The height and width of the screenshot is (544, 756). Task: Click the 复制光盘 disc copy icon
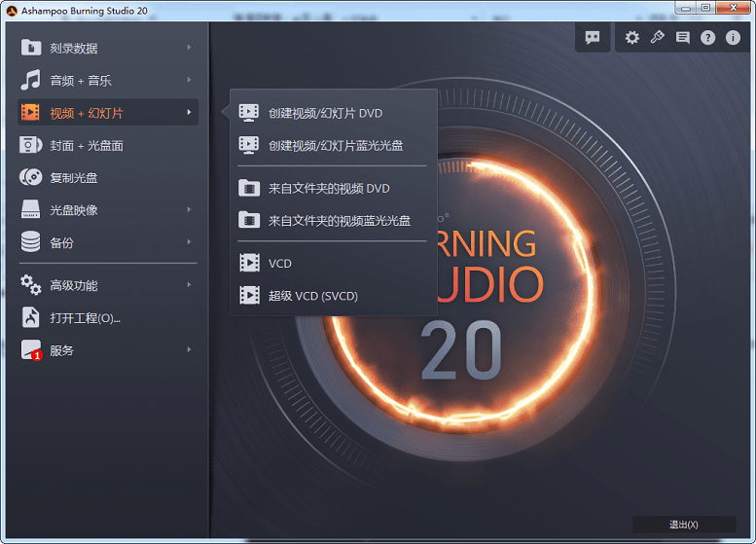[x=31, y=177]
